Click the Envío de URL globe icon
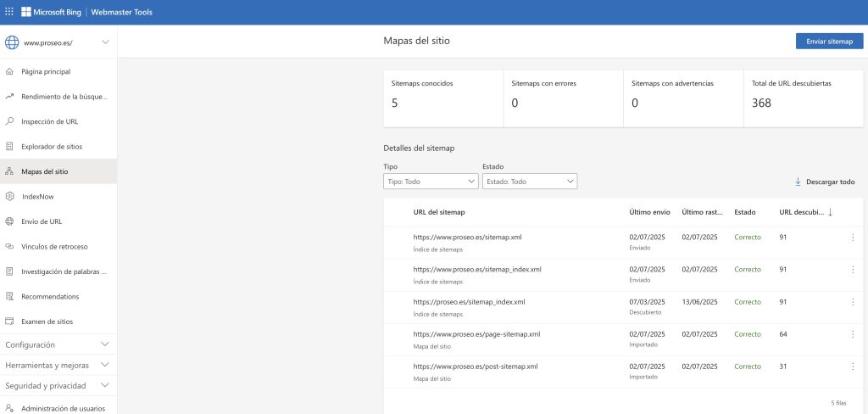Image resolution: width=868 pixels, height=414 pixels. click(x=10, y=221)
